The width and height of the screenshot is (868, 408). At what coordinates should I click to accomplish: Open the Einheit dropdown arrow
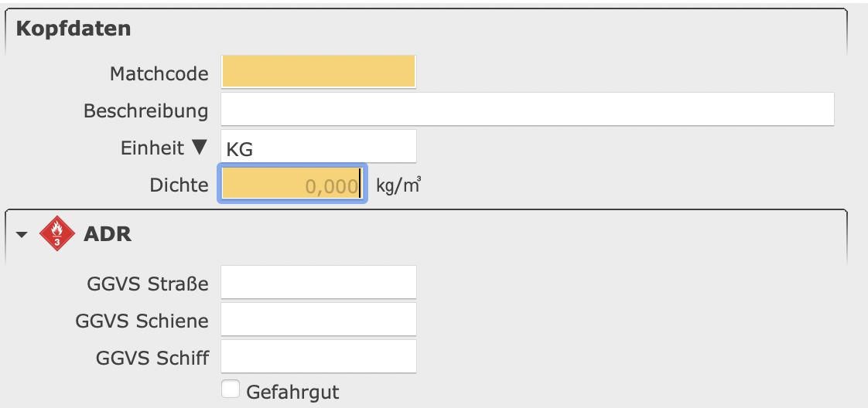click(x=200, y=147)
